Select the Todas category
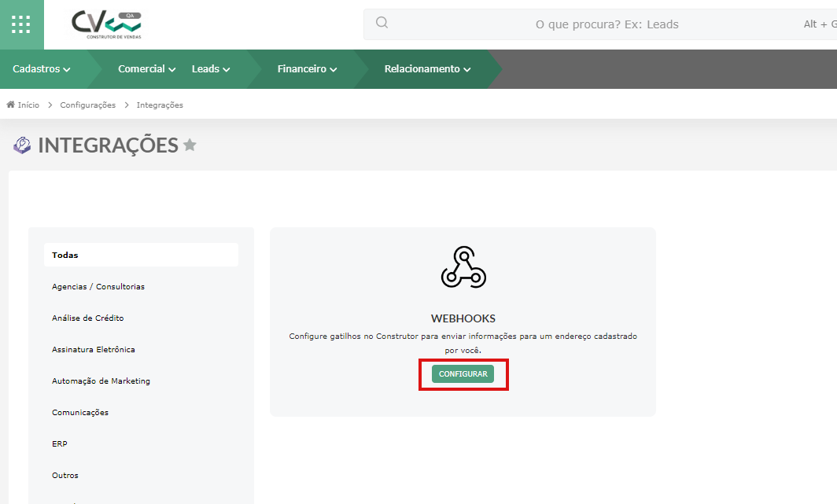The width and height of the screenshot is (837, 504). click(141, 255)
